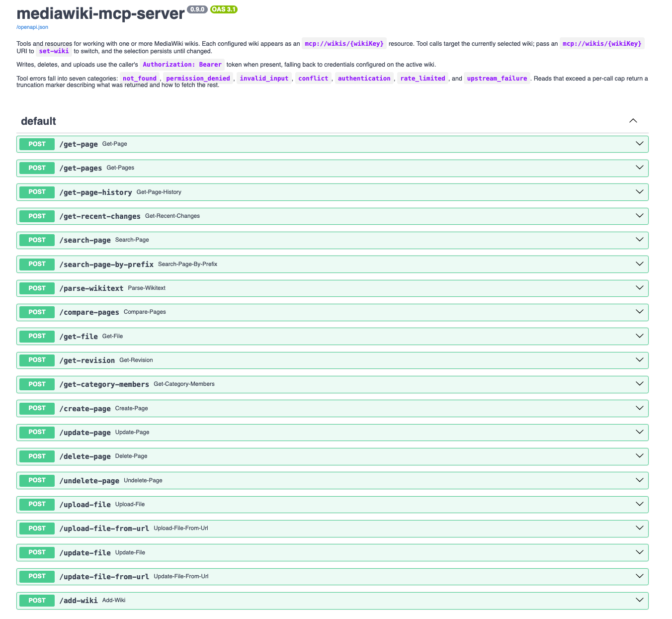Expand the /get-category-members row chevron
The width and height of the screenshot is (672, 619).
pos(640,384)
